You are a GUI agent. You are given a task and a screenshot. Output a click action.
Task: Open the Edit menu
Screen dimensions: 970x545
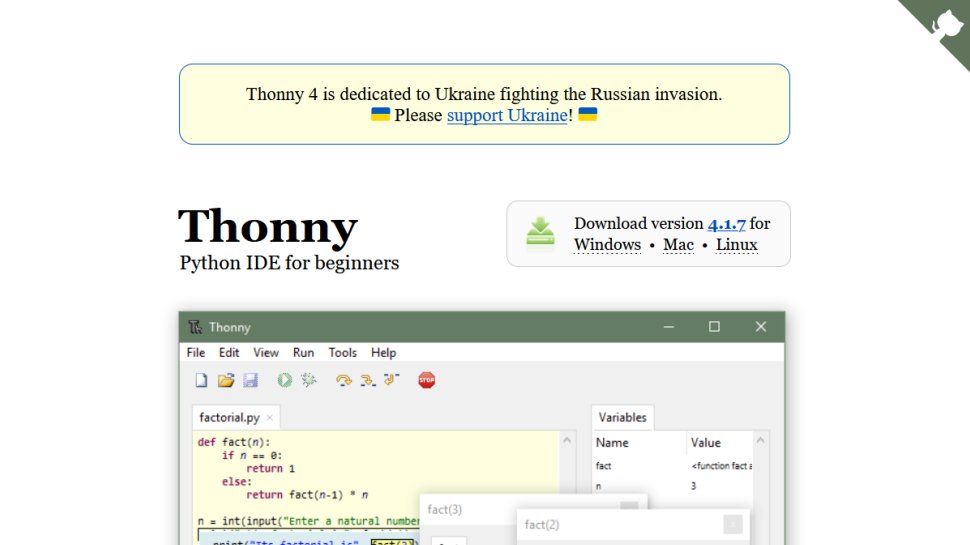pyautogui.click(x=229, y=353)
